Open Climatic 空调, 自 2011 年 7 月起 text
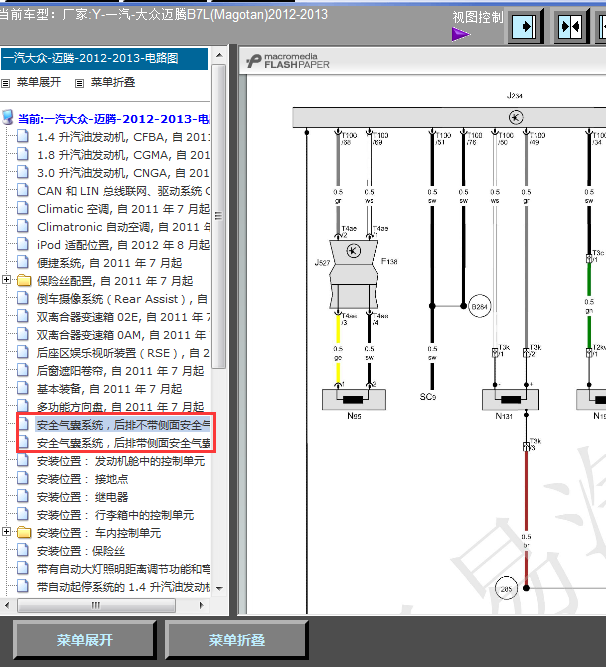Viewport: 606px width, 667px height. 123,209
